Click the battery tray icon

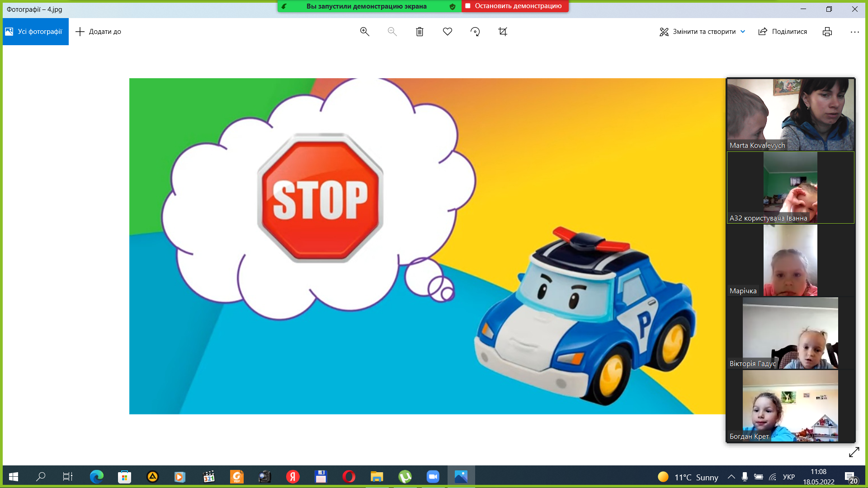pyautogui.click(x=759, y=477)
